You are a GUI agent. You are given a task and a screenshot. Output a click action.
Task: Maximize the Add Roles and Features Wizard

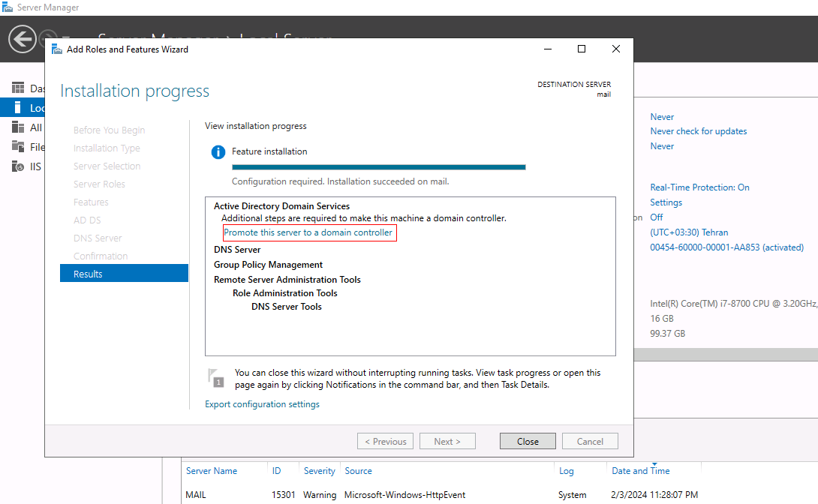(582, 49)
